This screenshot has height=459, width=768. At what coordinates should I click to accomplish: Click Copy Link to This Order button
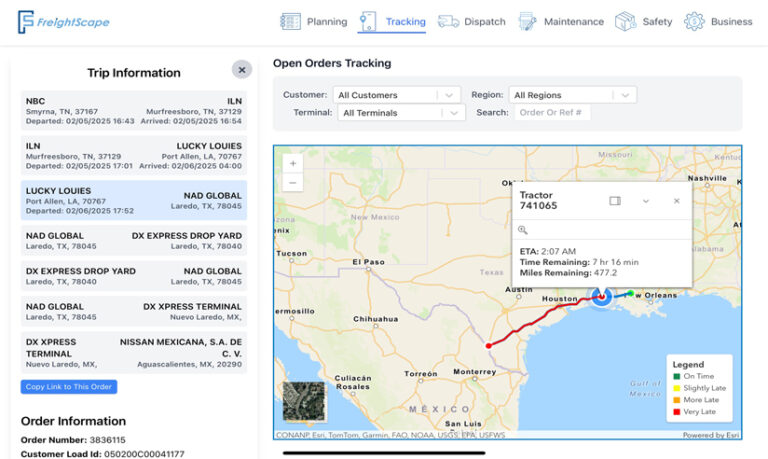point(69,387)
